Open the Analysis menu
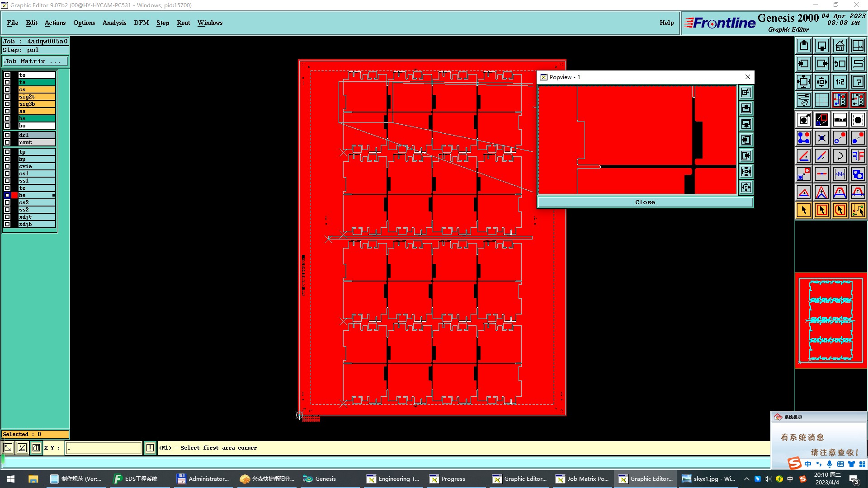 [x=114, y=23]
